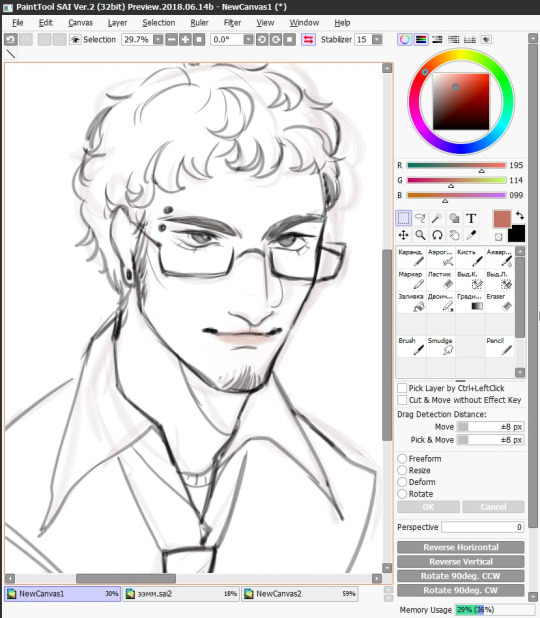Zoom in with the plus button
The height and width of the screenshot is (618, 540).
[185, 39]
